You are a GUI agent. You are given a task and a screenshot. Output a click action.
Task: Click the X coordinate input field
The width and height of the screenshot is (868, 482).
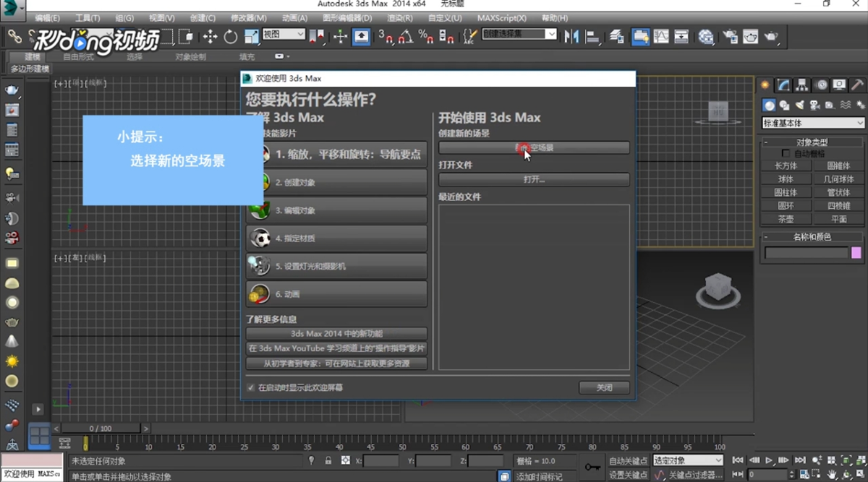(380, 461)
